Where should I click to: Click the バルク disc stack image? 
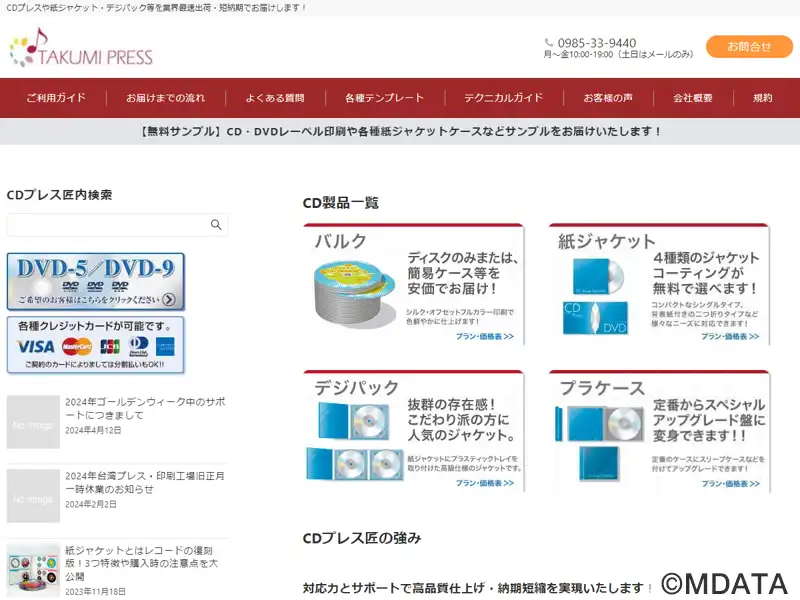point(355,292)
